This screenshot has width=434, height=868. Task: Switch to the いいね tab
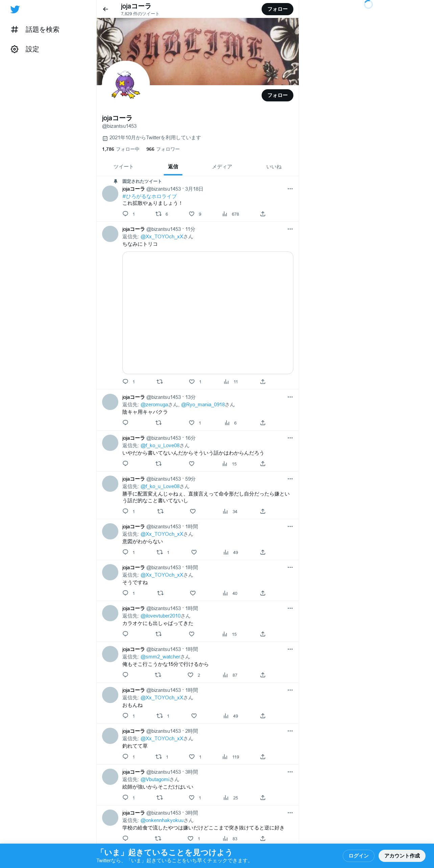(x=274, y=167)
